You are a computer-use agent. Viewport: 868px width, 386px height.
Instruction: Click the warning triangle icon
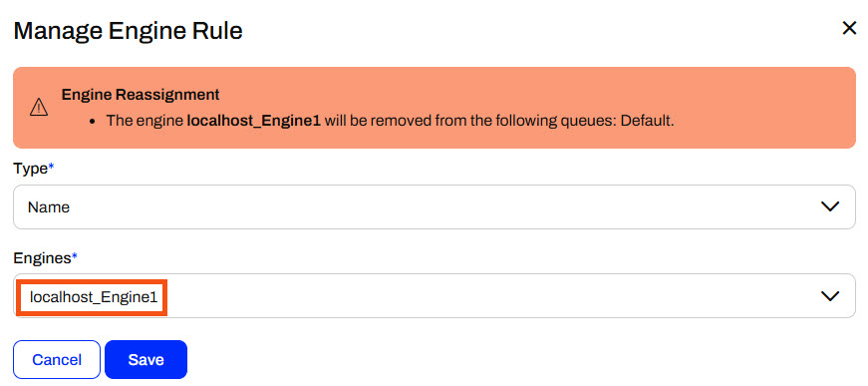tap(39, 108)
